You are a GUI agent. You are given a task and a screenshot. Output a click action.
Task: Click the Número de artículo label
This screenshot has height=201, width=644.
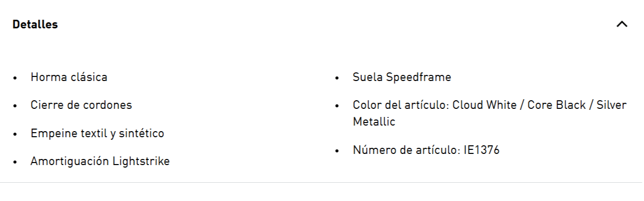[x=406, y=150]
